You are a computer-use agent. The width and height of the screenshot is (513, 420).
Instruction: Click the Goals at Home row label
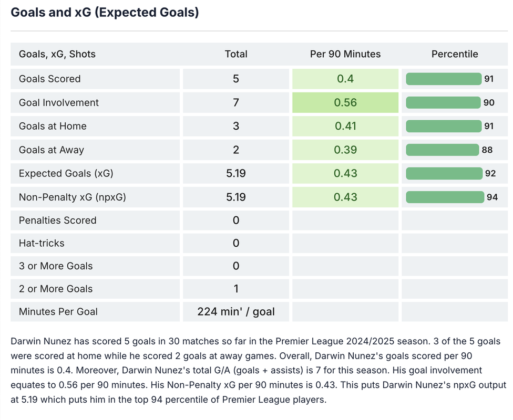coord(53,126)
